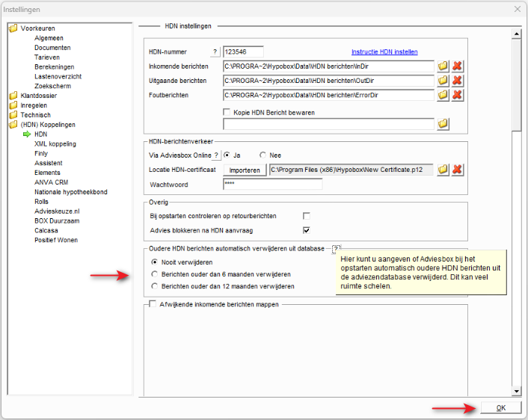Click the Inkomende berichten path field
This screenshot has height=420, width=528.
328,67
